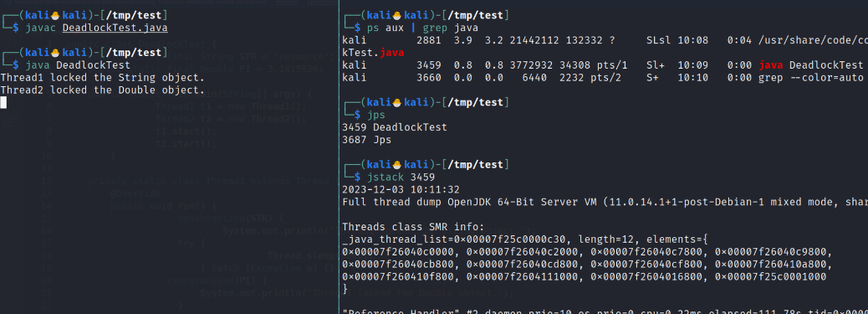Click the 'java DeadlockTest' command line in left terminal
This screenshot has height=314, width=868.
[x=78, y=65]
